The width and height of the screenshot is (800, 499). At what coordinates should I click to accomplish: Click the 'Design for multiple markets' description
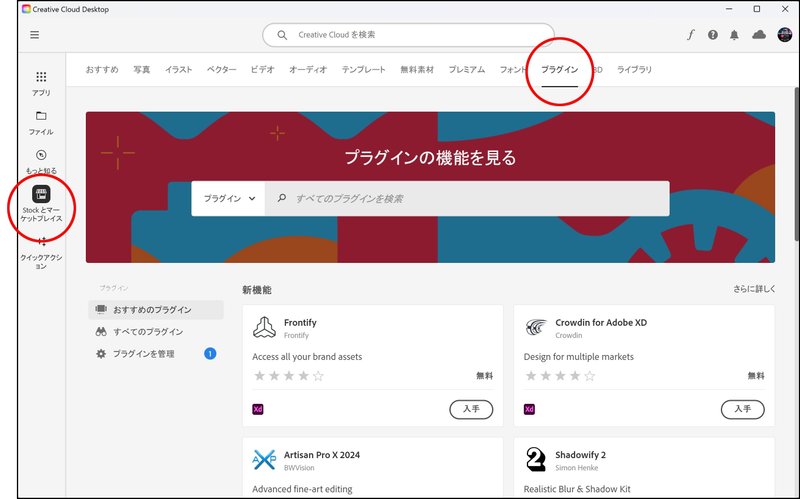579,357
